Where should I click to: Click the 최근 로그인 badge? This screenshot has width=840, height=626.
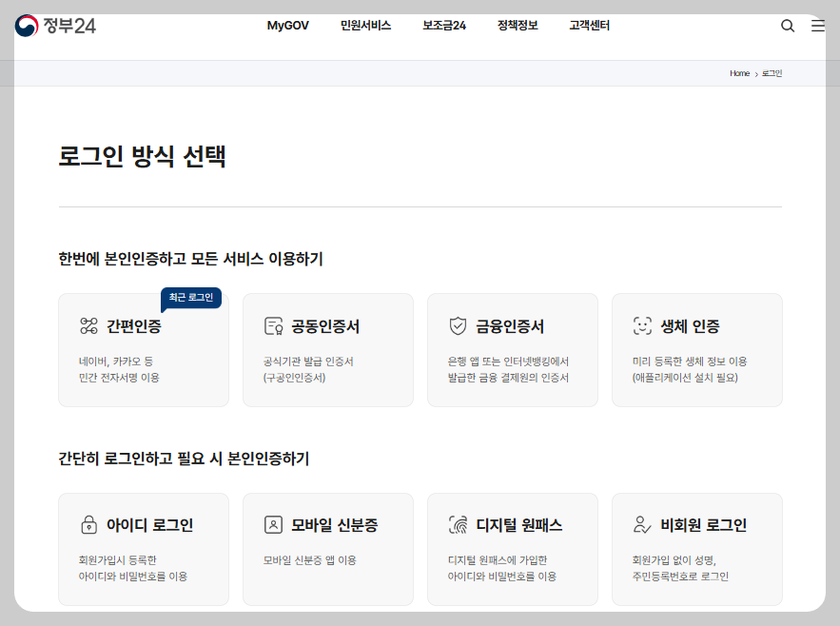[191, 298]
